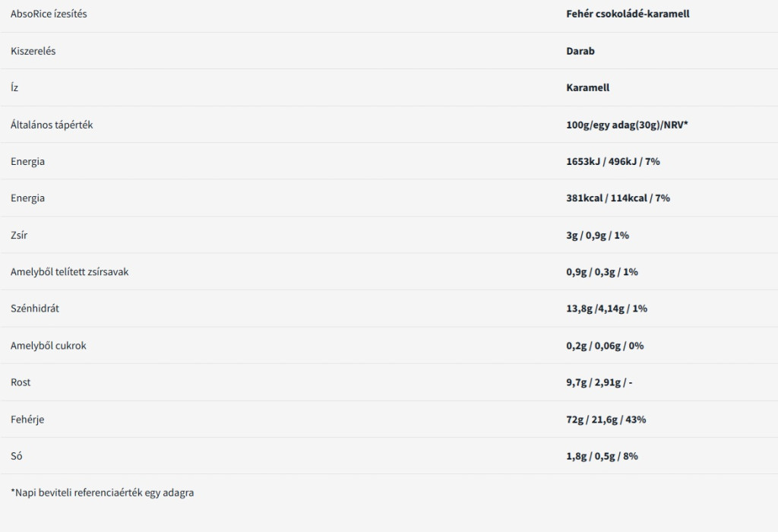The height and width of the screenshot is (532, 778).
Task: Click the 'Általános tápérték' label
Action: [x=52, y=125]
